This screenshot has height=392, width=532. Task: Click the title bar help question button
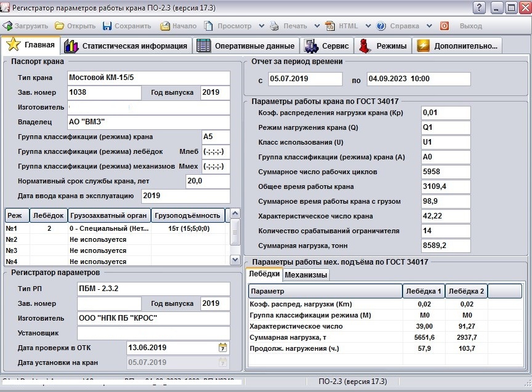[x=478, y=7]
